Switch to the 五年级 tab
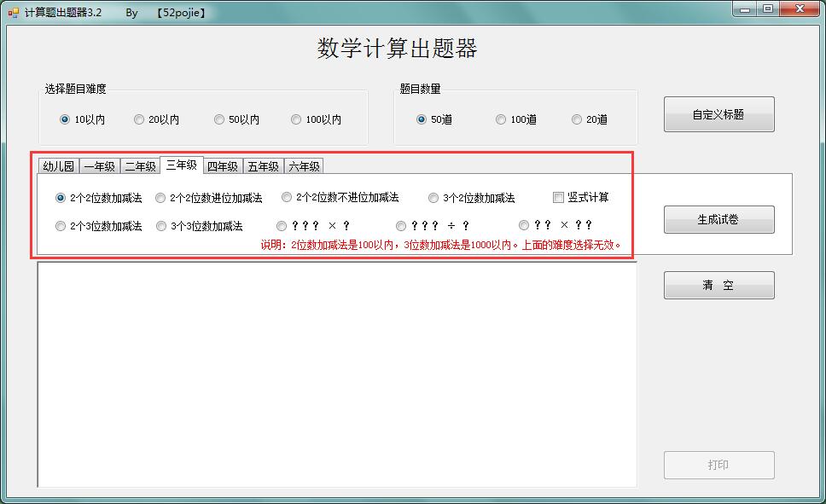 (x=264, y=166)
